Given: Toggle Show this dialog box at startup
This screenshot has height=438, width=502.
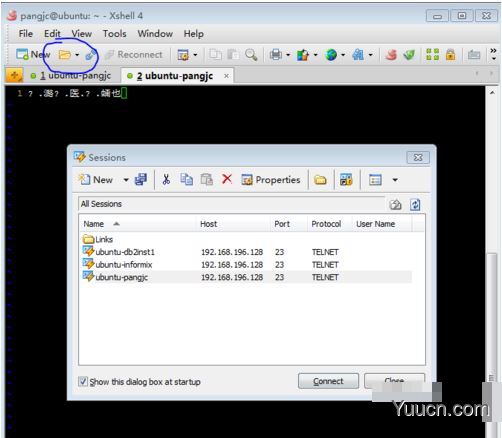Looking at the screenshot, I should tap(83, 381).
